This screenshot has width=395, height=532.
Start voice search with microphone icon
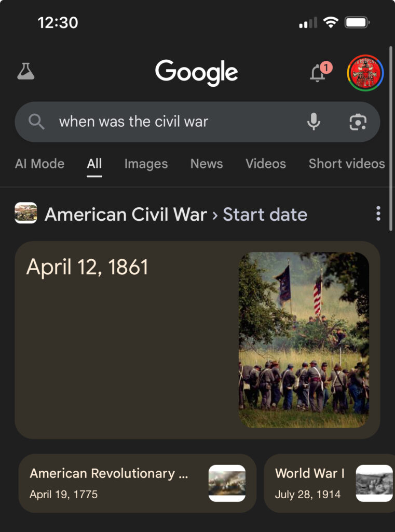coord(314,122)
